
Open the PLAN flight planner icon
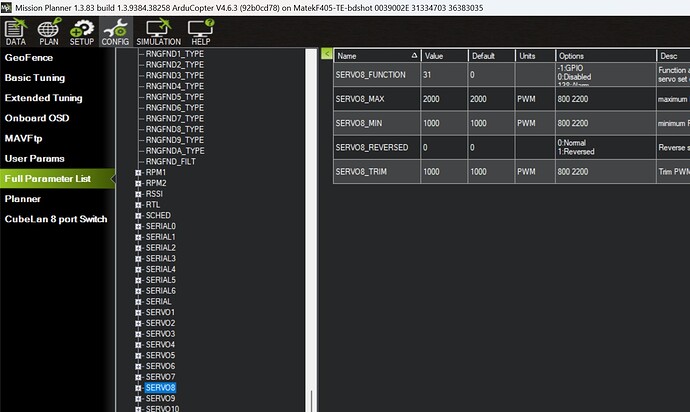48,34
